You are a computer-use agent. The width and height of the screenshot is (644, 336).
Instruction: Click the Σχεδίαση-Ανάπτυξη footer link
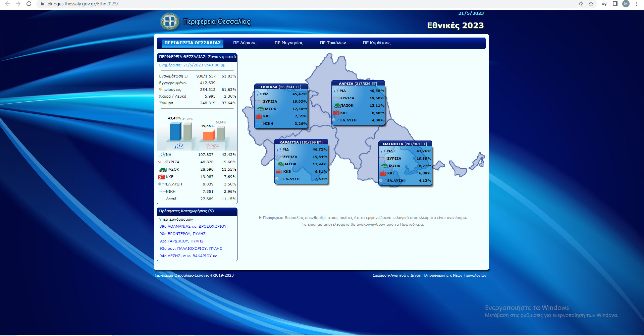coord(390,275)
